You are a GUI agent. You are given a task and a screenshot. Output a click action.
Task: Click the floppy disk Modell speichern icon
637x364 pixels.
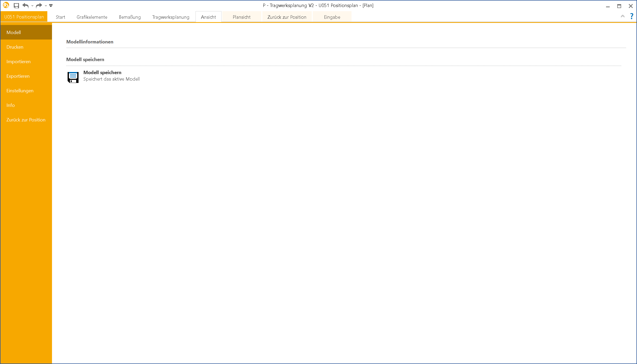(73, 77)
